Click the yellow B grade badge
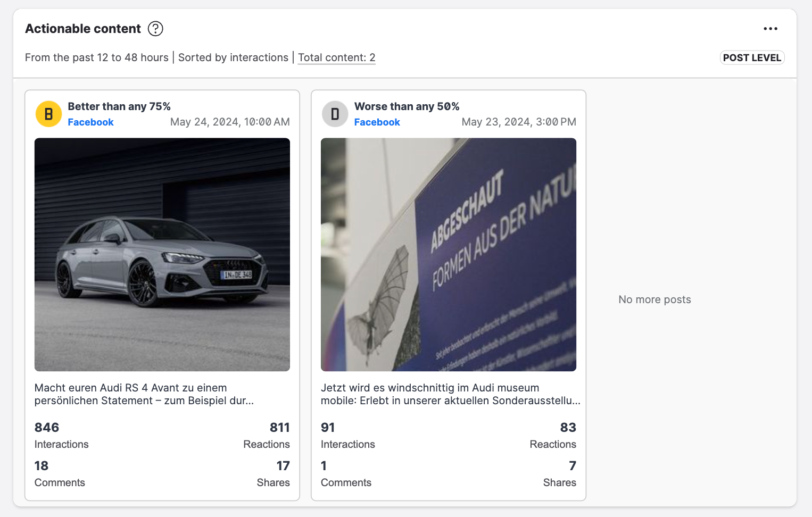 click(48, 114)
